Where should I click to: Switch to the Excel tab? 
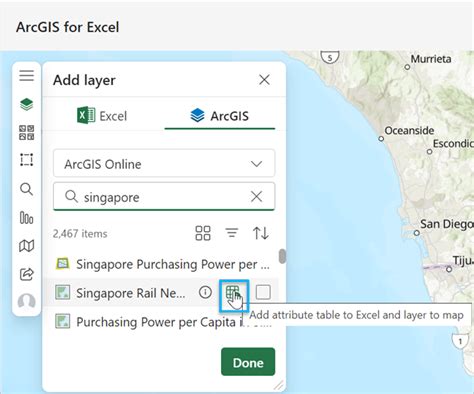(x=102, y=116)
